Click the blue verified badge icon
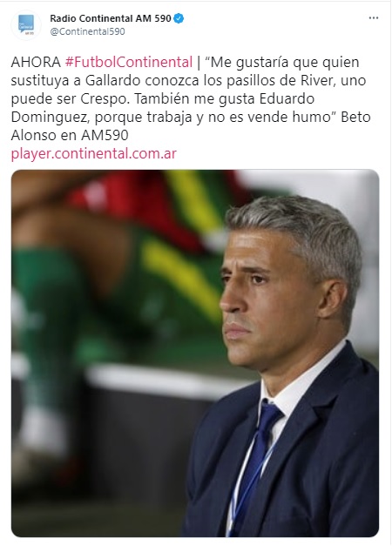 pyautogui.click(x=179, y=18)
